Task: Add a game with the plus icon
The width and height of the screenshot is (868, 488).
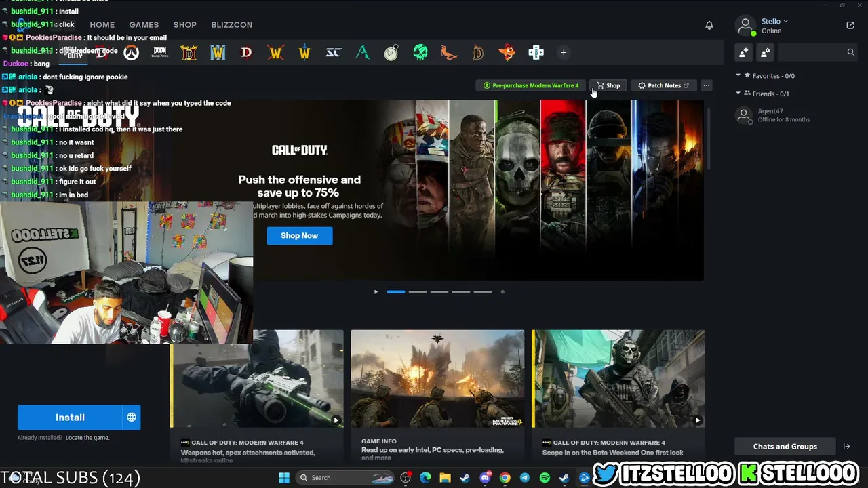Action: click(x=564, y=52)
